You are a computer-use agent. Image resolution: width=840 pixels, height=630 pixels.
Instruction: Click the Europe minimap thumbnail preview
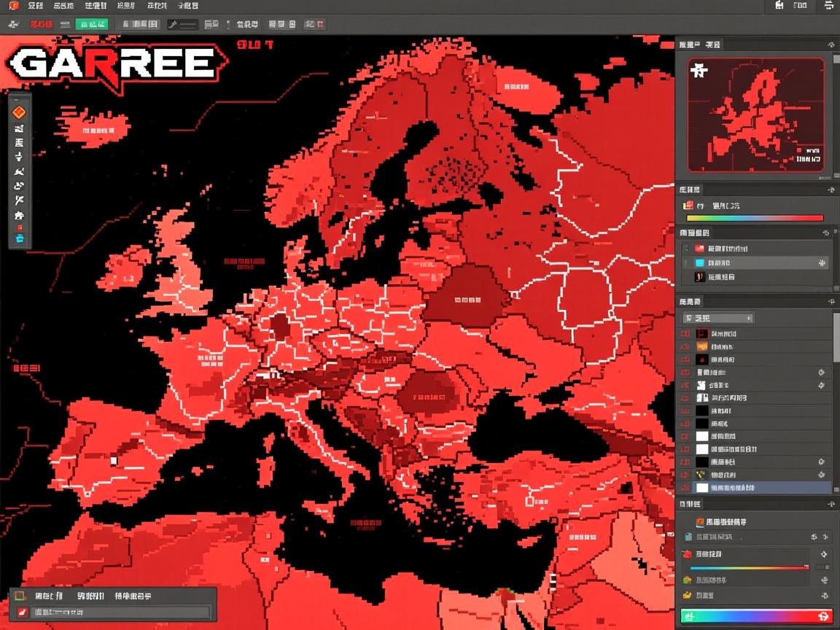755,114
